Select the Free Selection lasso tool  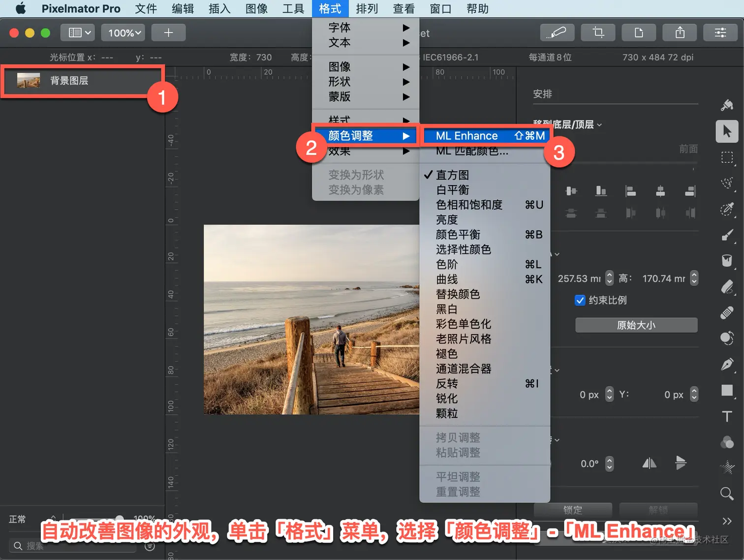pyautogui.click(x=727, y=183)
